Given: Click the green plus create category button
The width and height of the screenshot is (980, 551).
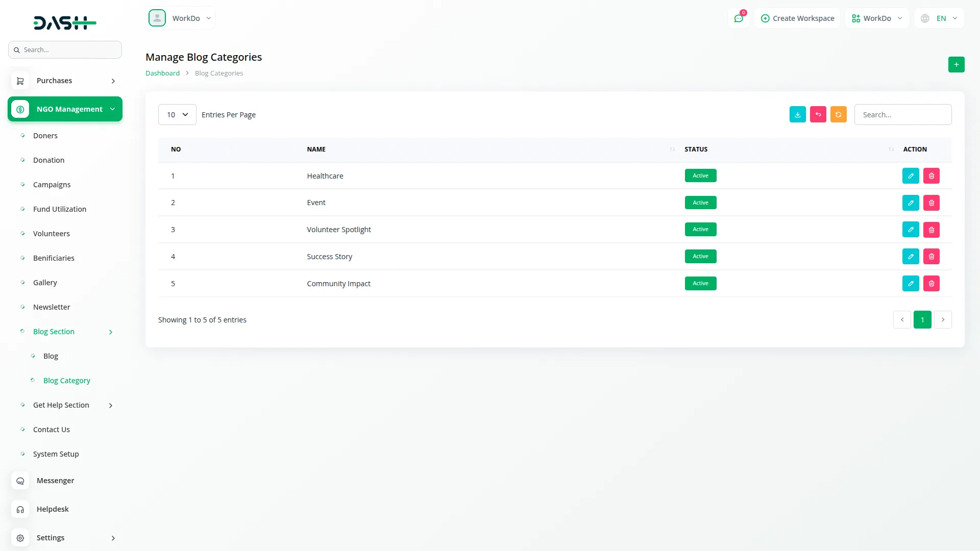Looking at the screenshot, I should click(956, 65).
